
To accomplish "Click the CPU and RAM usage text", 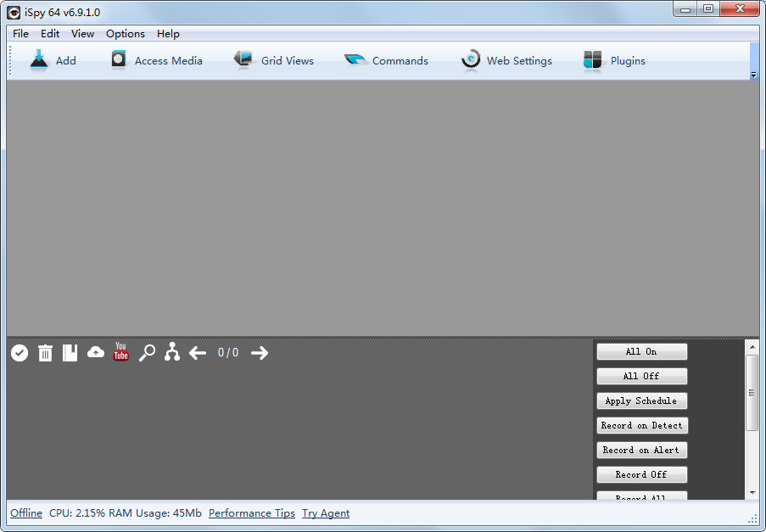I will coord(126,513).
